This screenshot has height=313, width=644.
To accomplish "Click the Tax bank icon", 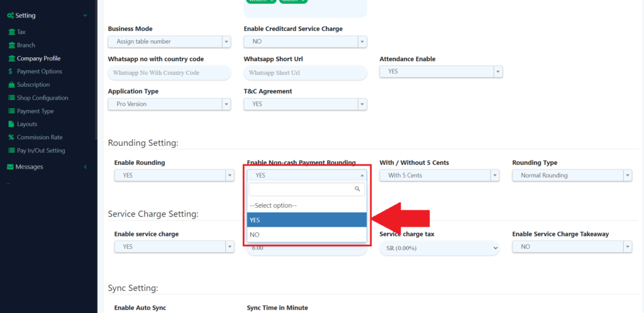I will pyautogui.click(x=11, y=32).
